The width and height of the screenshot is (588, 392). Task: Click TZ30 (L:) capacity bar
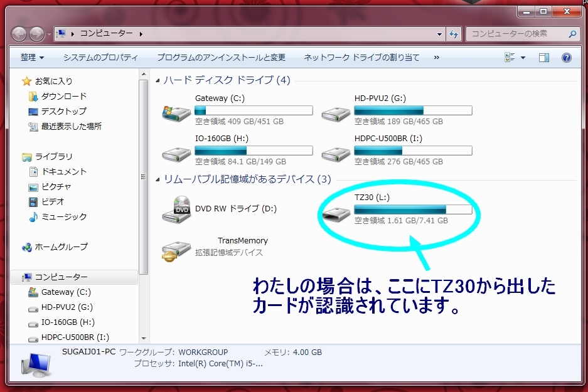(x=413, y=209)
